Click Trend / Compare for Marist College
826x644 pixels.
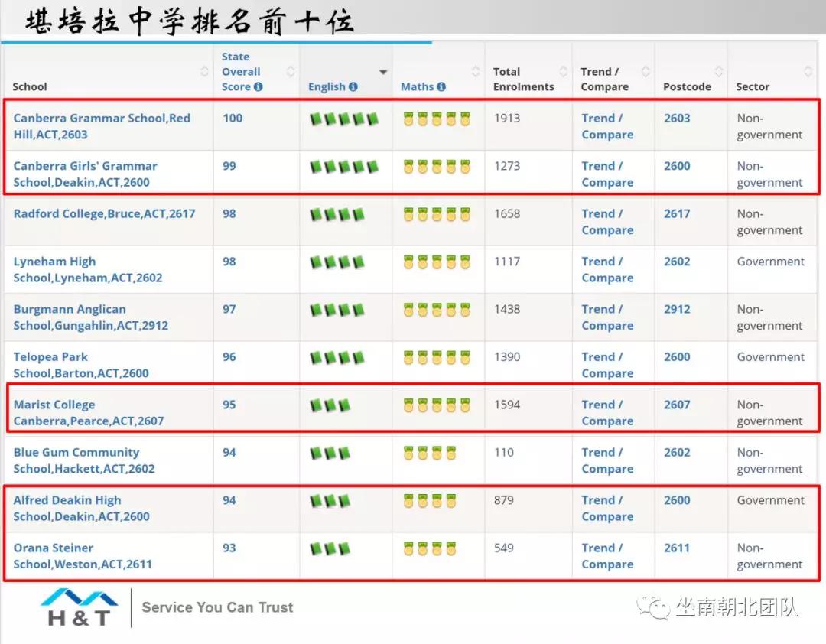pos(607,413)
